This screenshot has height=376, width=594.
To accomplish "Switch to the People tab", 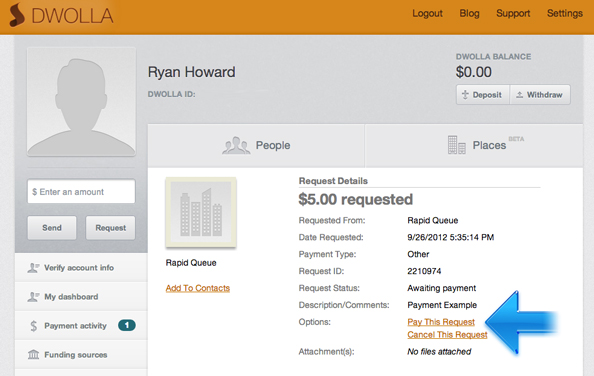I will (x=256, y=145).
